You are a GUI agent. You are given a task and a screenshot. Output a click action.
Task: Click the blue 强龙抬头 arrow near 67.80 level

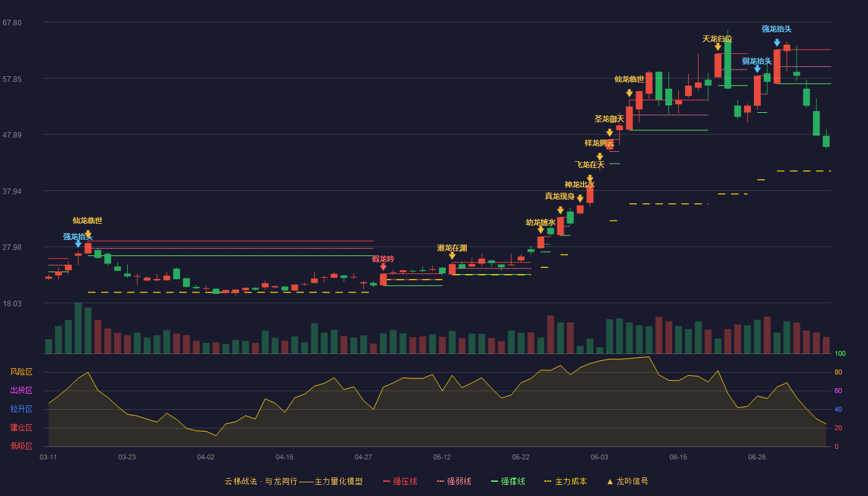tap(777, 43)
